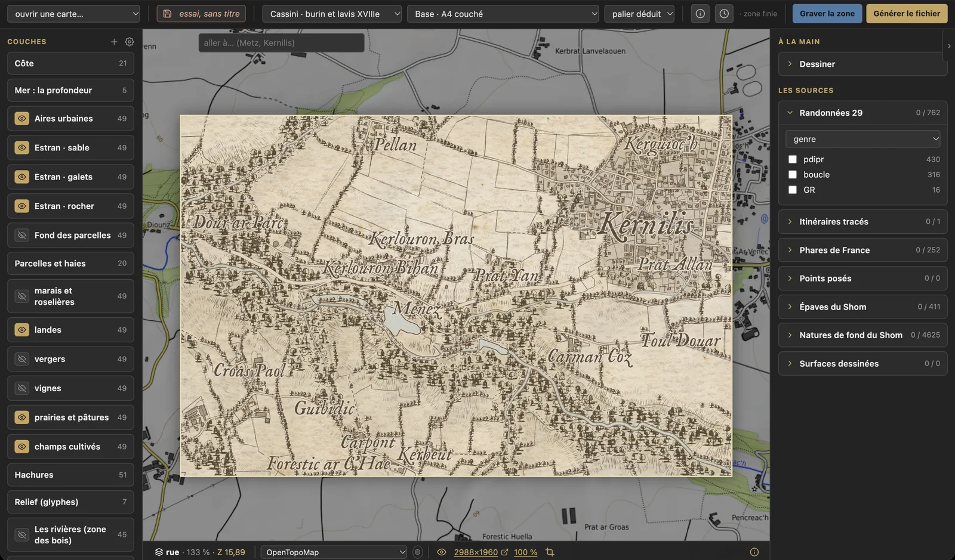This screenshot has width=955, height=560.
Task: Hide the Estran · galets layer
Action: [22, 177]
